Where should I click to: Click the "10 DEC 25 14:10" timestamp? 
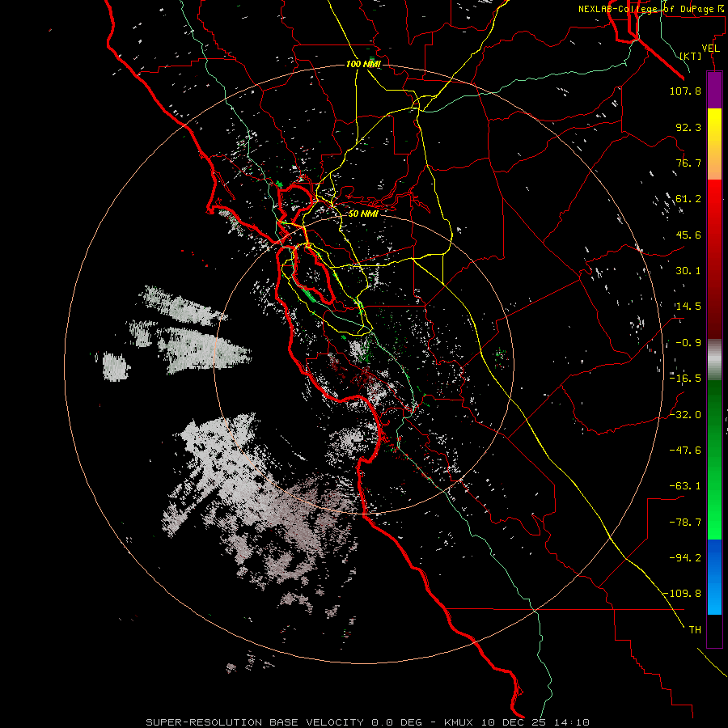(535, 722)
